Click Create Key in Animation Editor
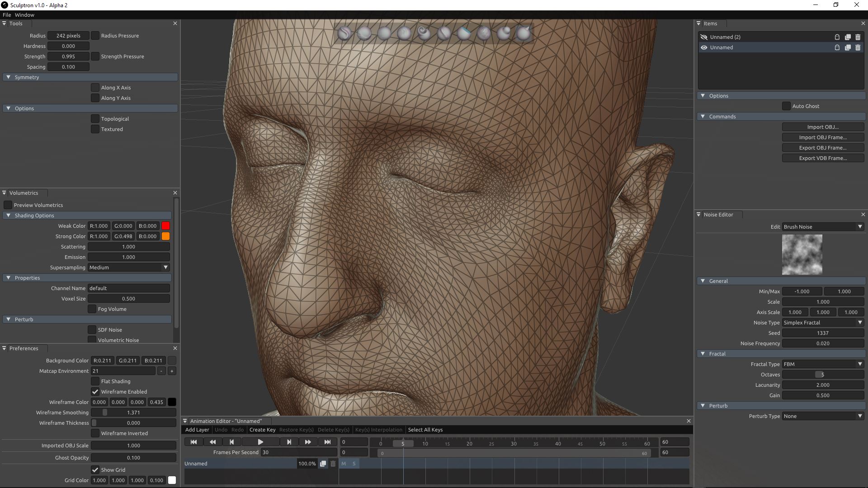The width and height of the screenshot is (868, 488). click(262, 430)
